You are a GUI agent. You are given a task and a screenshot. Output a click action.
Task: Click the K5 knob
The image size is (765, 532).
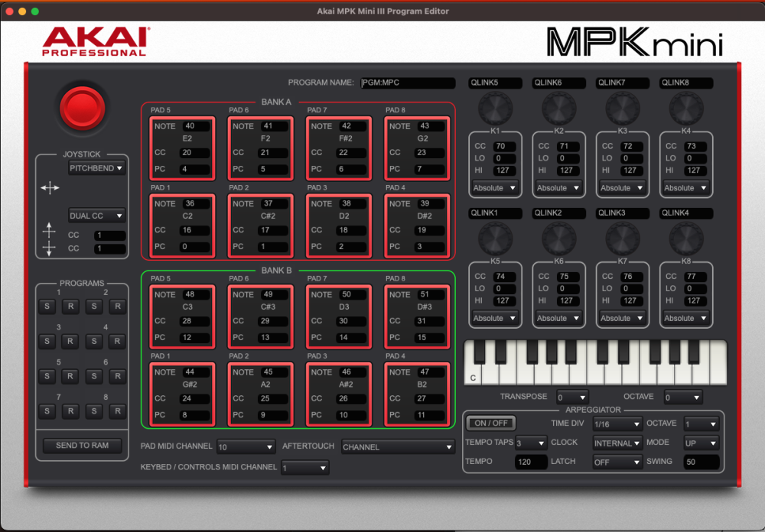(495, 238)
